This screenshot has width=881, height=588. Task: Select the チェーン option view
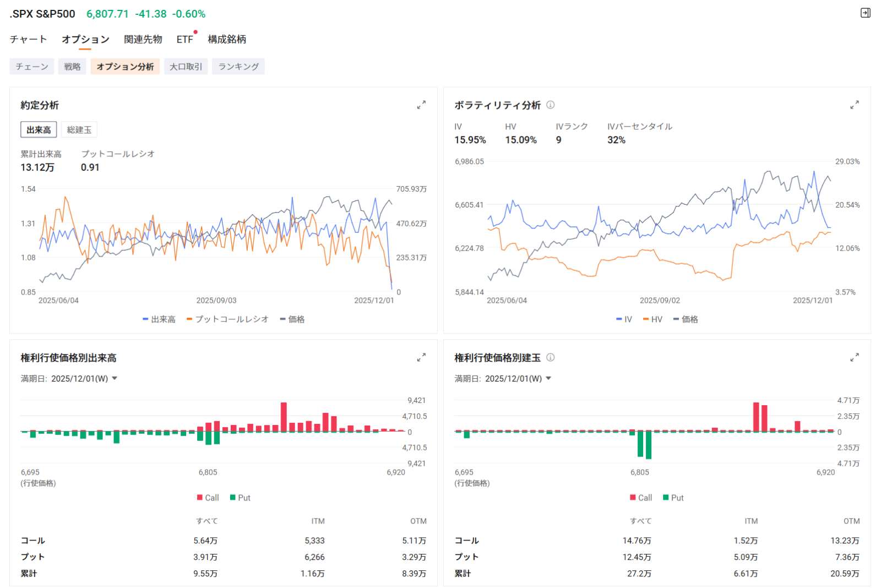click(x=31, y=66)
